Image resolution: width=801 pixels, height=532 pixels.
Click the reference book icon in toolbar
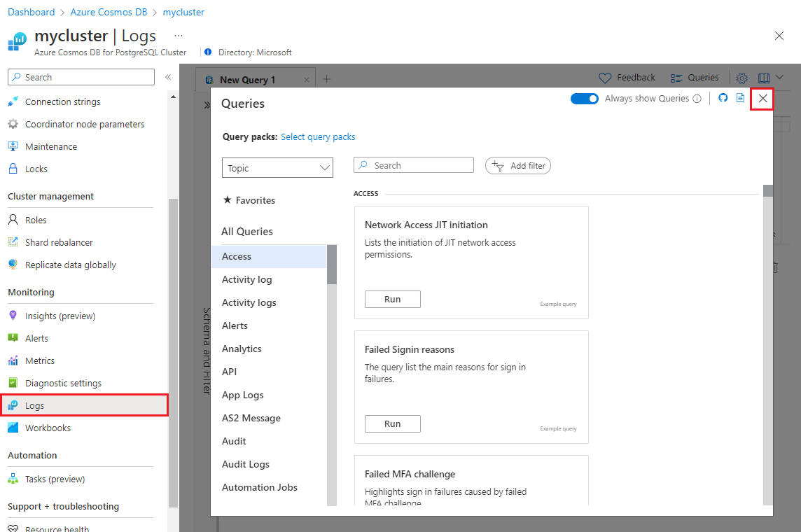pyautogui.click(x=762, y=78)
